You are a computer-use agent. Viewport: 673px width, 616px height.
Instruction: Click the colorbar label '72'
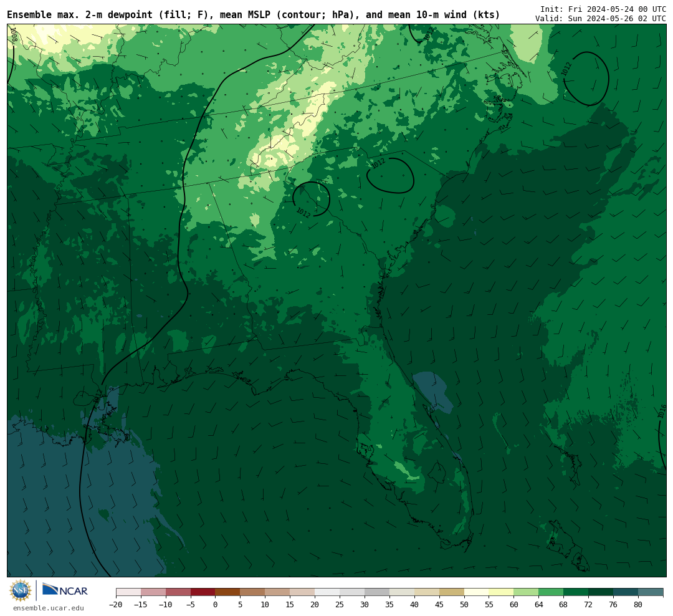(589, 604)
